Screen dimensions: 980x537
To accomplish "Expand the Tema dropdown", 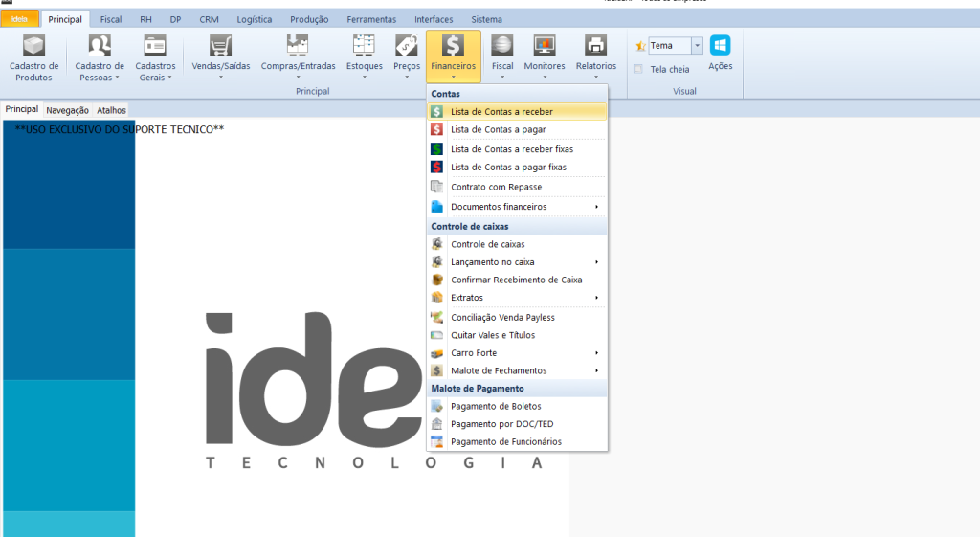I will tap(698, 45).
